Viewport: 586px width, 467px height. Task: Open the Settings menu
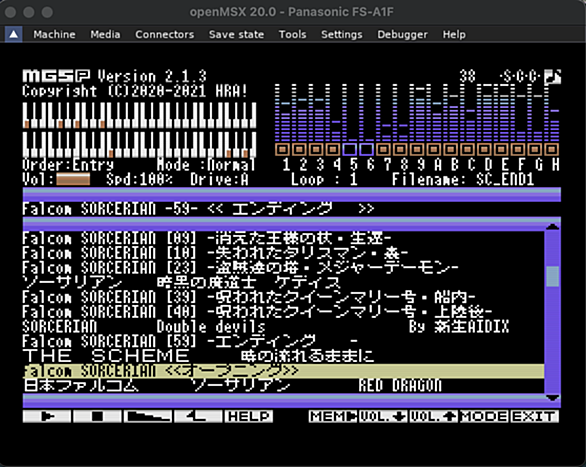point(342,34)
